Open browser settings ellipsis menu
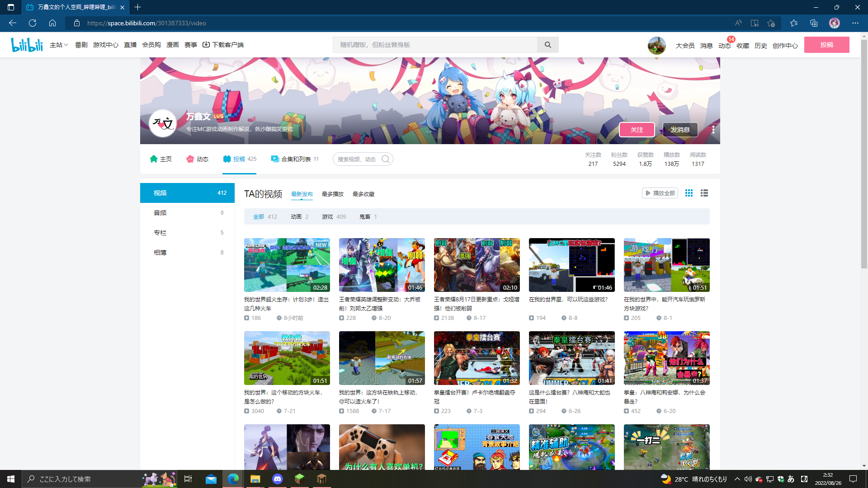 click(x=855, y=23)
